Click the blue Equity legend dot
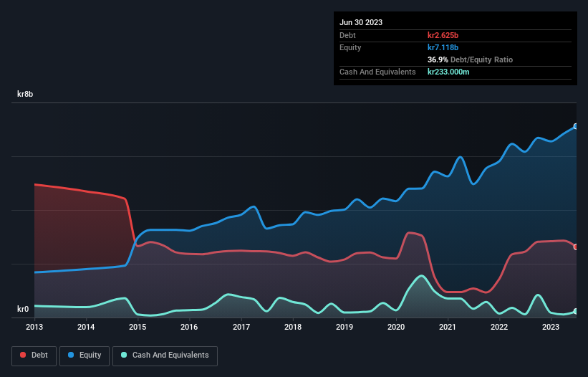 [71, 355]
